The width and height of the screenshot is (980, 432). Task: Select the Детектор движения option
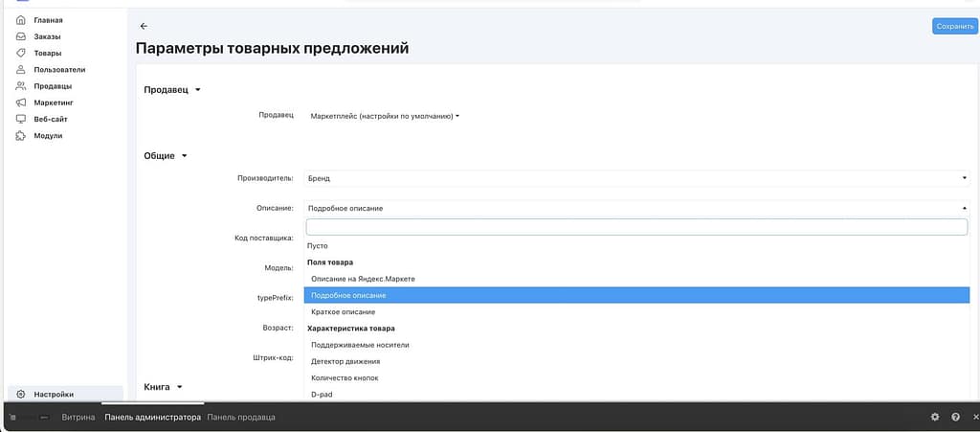636,361
